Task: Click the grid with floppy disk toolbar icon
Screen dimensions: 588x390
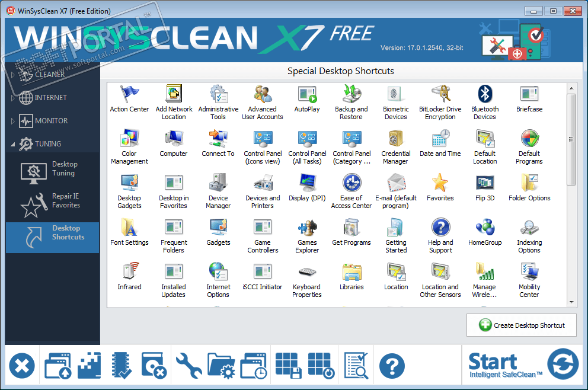Action: click(x=288, y=366)
